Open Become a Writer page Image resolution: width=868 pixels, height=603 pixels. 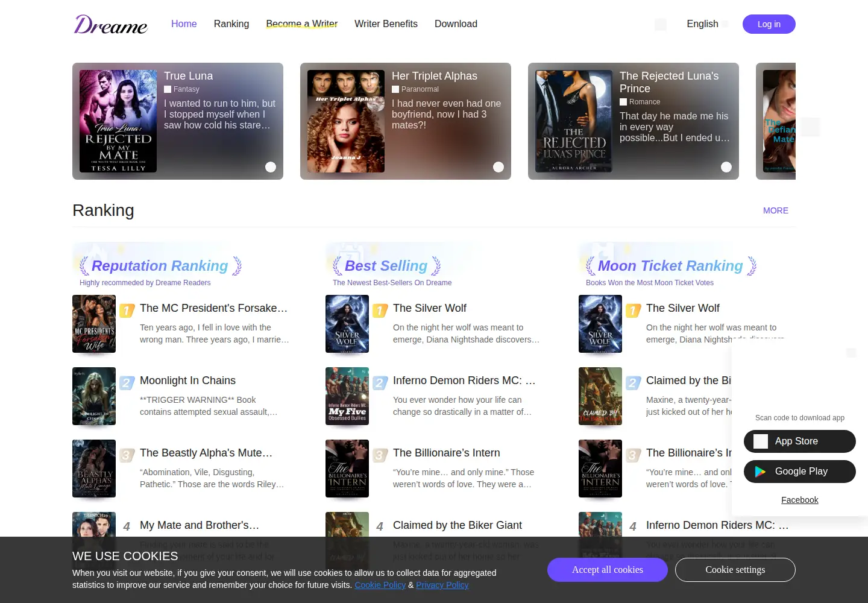[302, 24]
